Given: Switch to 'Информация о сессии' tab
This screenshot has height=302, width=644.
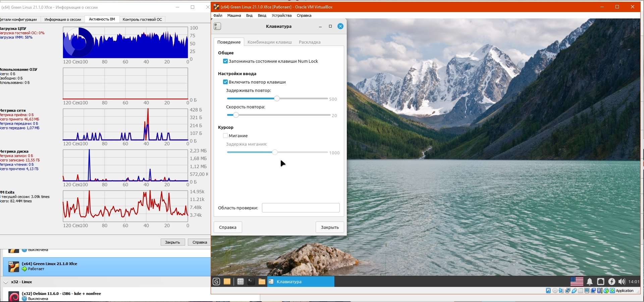Looking at the screenshot, I should tap(63, 19).
